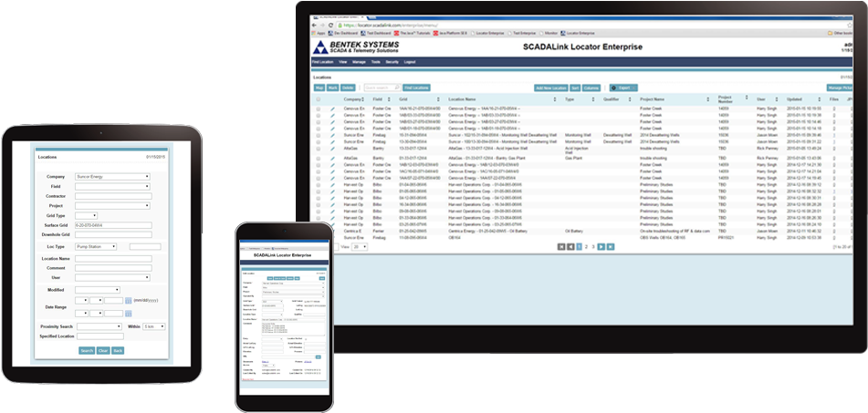Sort by Location Name column arrows
Image resolution: width=868 pixels, height=413 pixels.
pos(555,99)
